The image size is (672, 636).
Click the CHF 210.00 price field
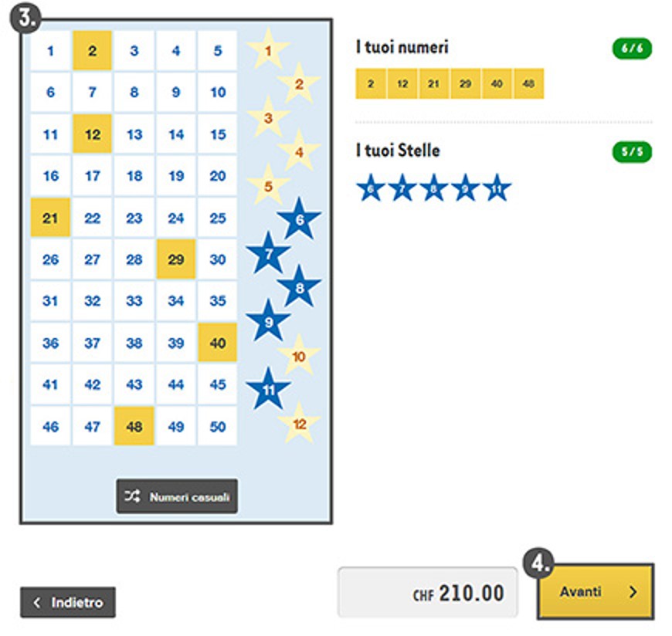tap(427, 592)
